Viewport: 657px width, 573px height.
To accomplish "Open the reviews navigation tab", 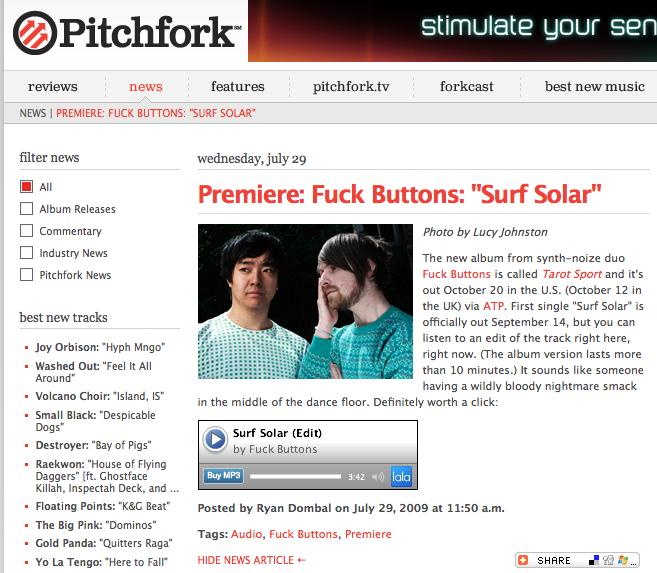I will pos(53,86).
